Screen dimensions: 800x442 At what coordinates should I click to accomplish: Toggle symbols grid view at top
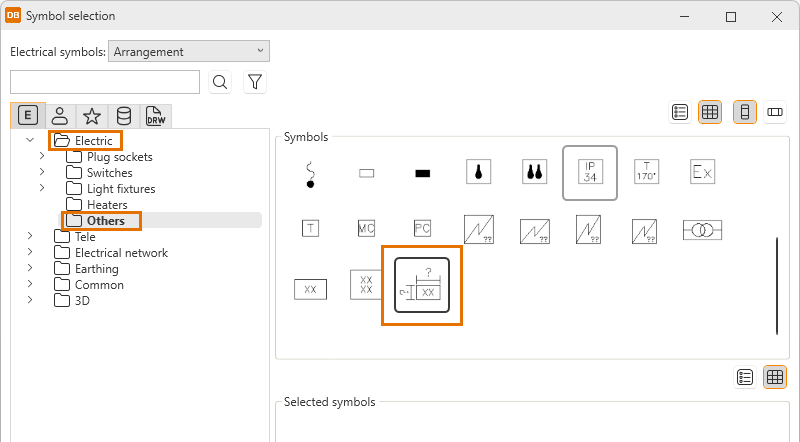[710, 113]
